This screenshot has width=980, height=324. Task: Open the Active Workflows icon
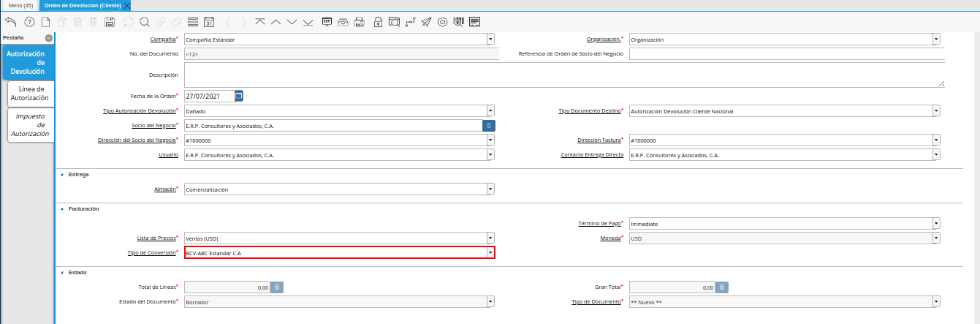411,22
